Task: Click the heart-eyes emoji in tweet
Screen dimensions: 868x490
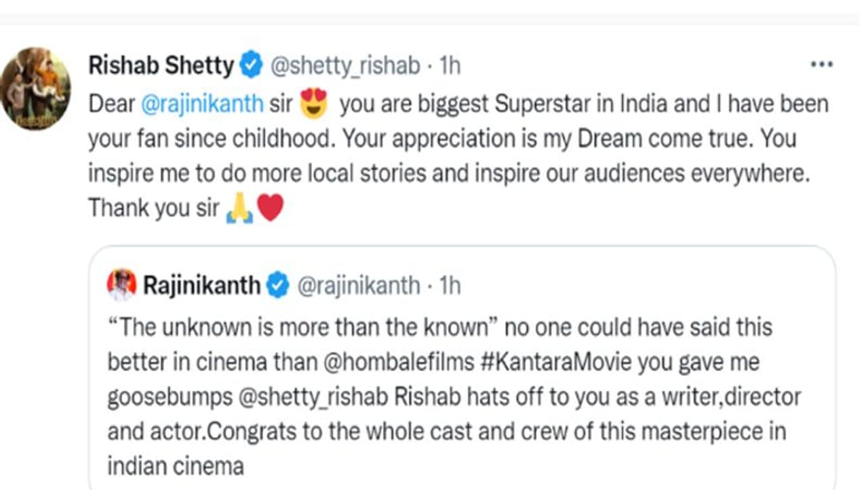Action: (x=313, y=103)
